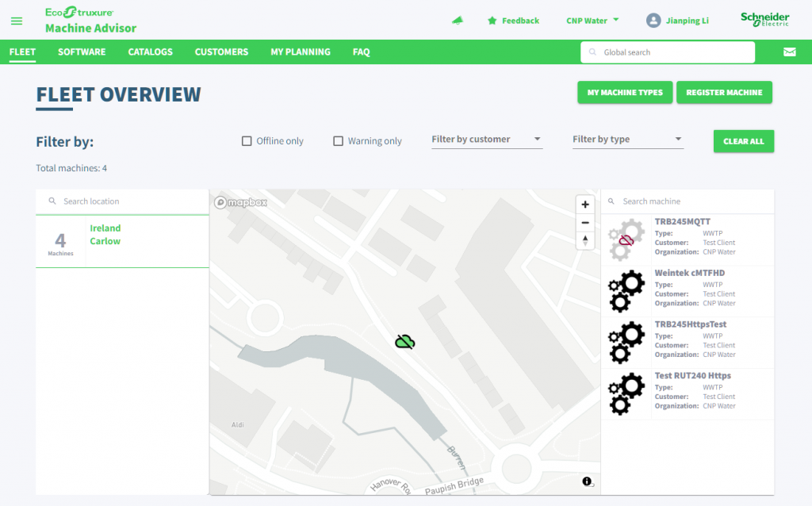Open the Weintek cMTFHD machine title
Image resolution: width=812 pixels, height=506 pixels.
(690, 273)
